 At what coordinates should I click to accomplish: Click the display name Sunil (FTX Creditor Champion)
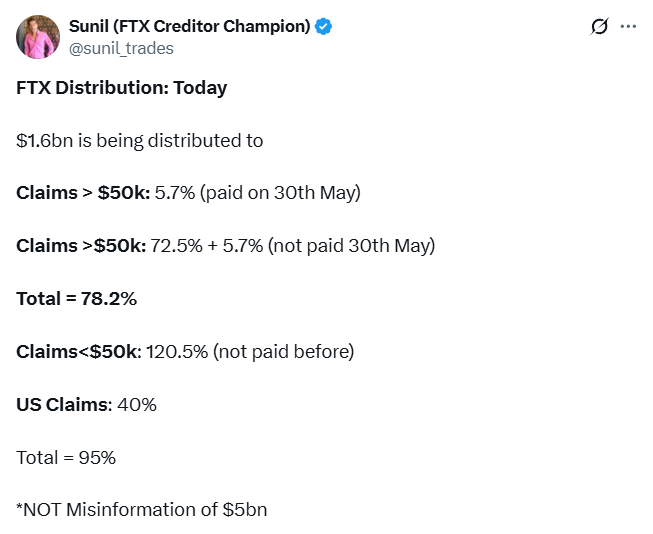pos(189,27)
